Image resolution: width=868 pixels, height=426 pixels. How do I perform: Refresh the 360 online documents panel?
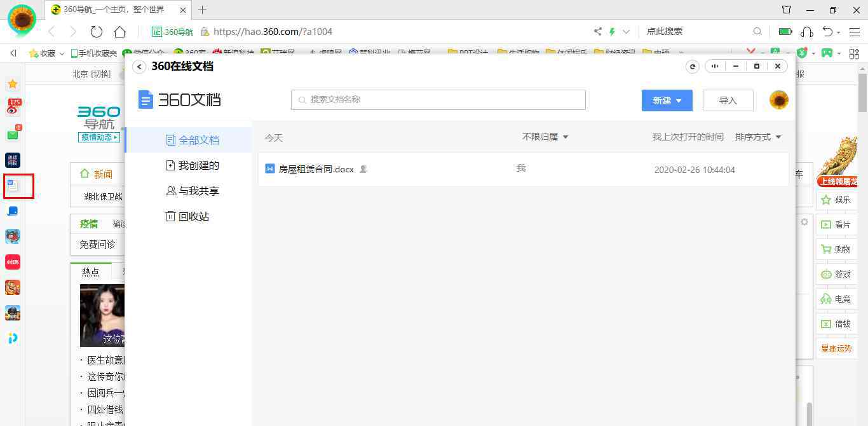coord(693,66)
